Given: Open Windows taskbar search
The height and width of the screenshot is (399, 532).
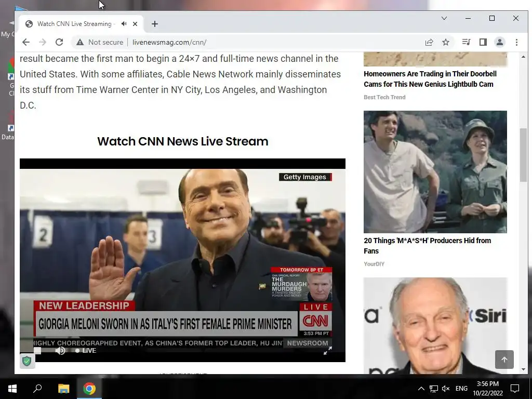Looking at the screenshot, I should click(37, 388).
